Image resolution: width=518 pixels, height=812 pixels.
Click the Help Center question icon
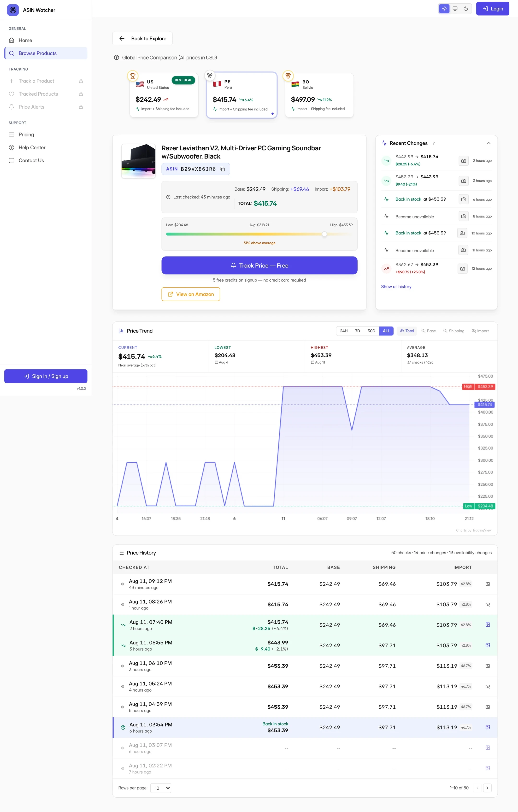[12, 147]
